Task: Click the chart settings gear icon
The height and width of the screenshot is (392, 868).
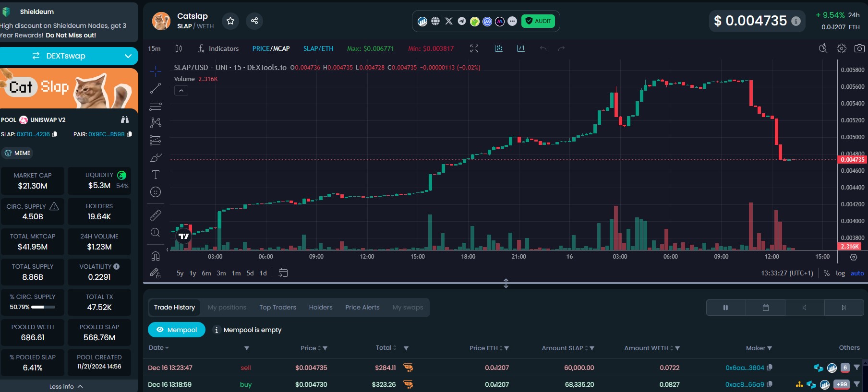Action: (x=841, y=48)
